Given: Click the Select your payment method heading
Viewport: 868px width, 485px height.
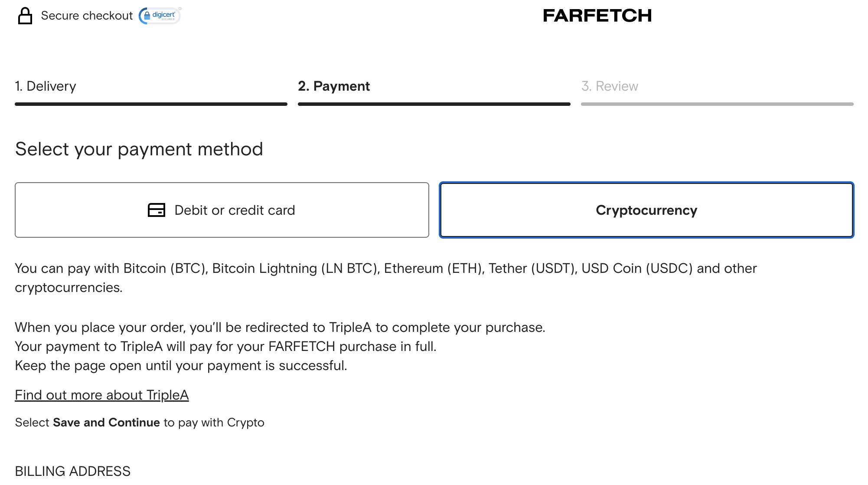Looking at the screenshot, I should click(139, 149).
